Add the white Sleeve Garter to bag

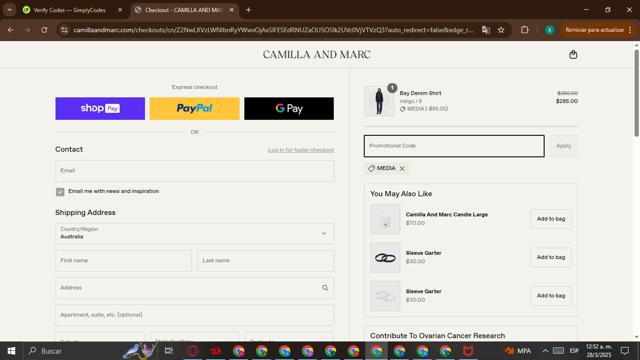551,296
